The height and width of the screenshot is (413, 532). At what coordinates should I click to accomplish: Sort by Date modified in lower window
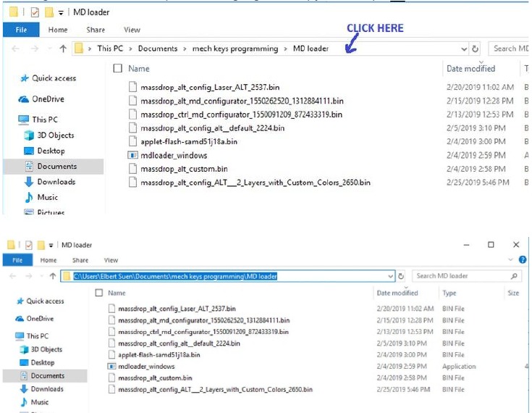(x=397, y=293)
